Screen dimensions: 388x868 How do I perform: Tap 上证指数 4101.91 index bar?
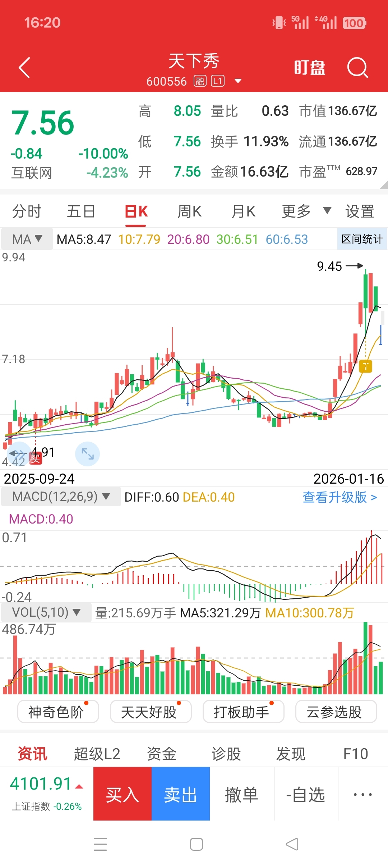tap(47, 794)
